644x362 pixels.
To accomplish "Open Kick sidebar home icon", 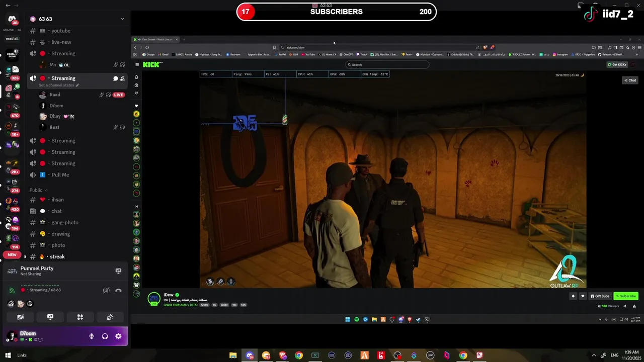I will (x=136, y=77).
